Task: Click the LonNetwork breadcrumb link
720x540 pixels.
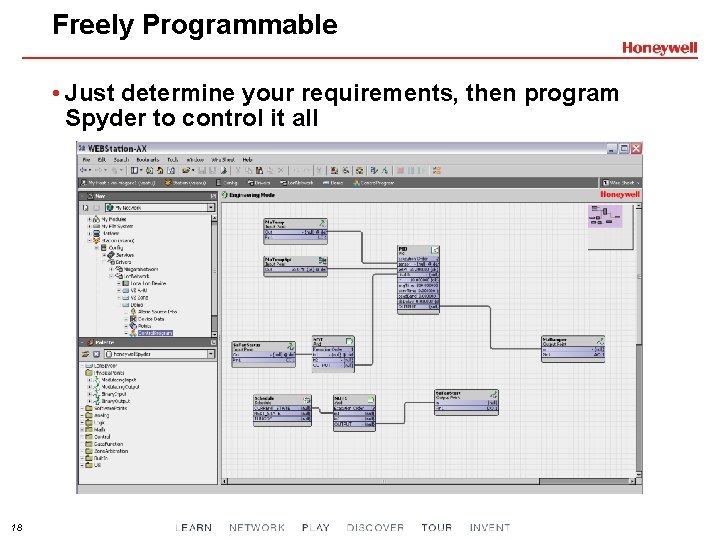Action: (x=297, y=183)
